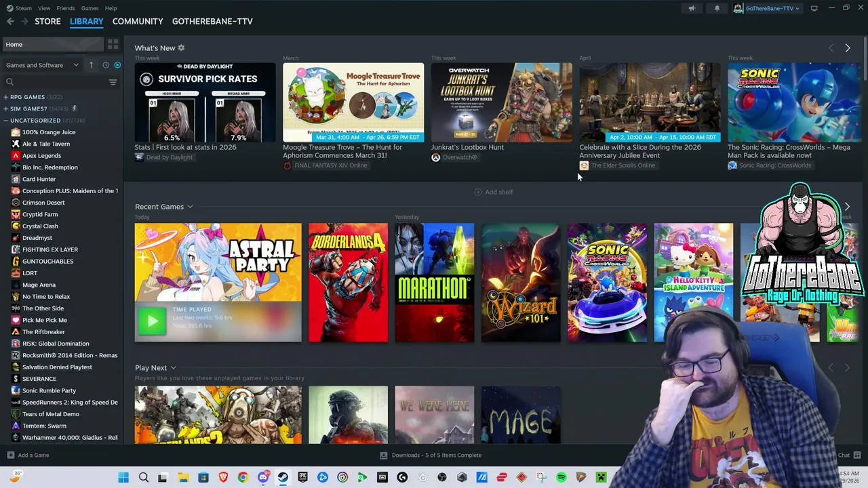Open Brave browser from the taskbar
This screenshot has height=488, width=868.
coord(223,478)
